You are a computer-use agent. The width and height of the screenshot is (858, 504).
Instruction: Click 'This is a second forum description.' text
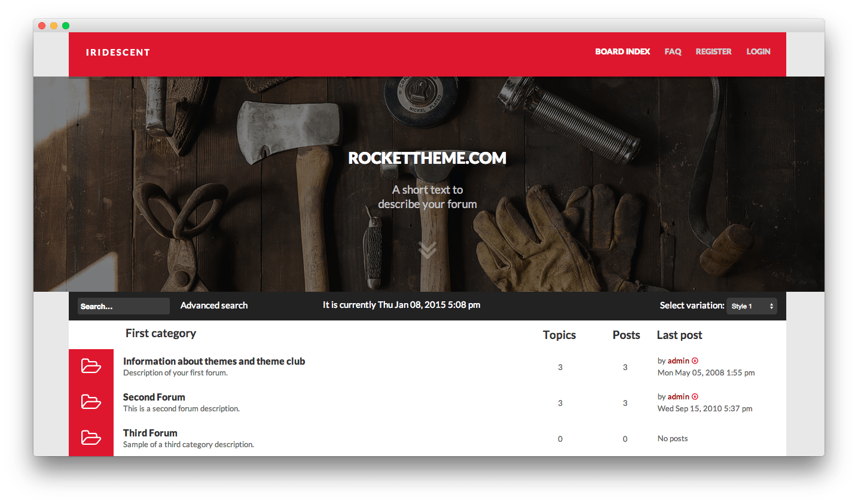[x=181, y=409]
